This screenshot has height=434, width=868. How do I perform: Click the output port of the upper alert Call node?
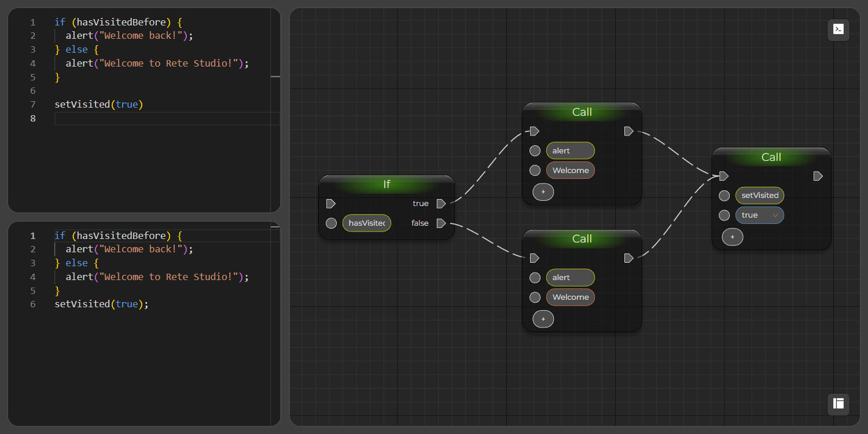(628, 131)
